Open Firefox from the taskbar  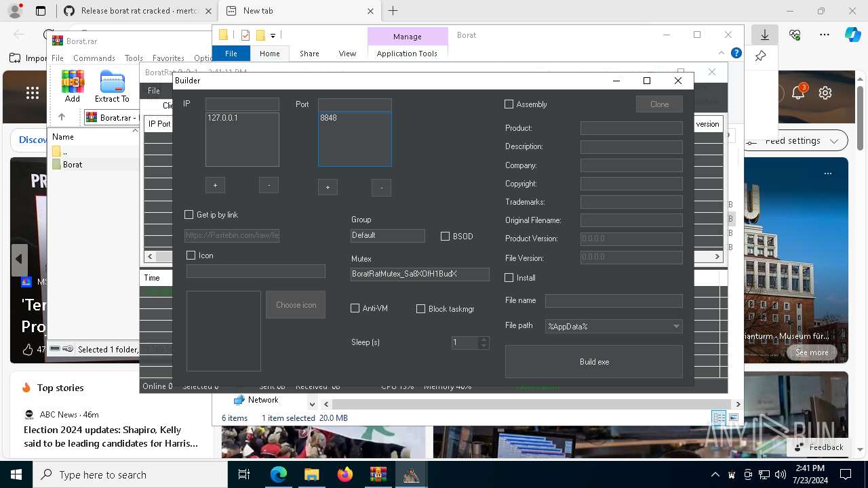(344, 474)
